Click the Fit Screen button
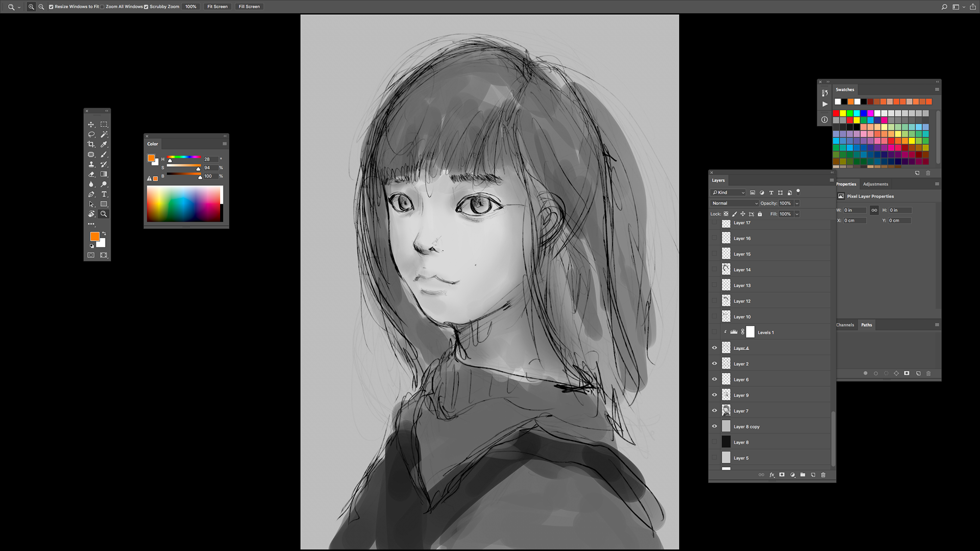 [217, 7]
